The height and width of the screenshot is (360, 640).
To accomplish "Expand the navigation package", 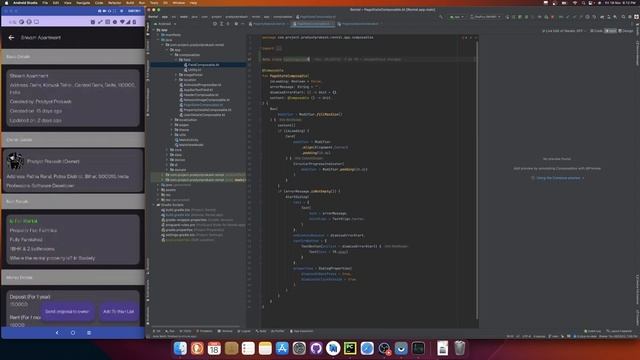I will coord(172,120).
